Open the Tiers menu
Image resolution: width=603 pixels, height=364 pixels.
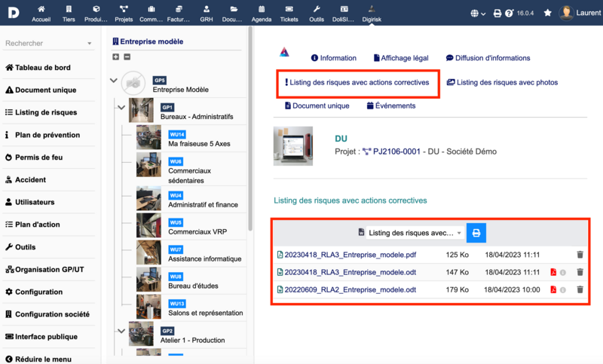[x=69, y=13]
